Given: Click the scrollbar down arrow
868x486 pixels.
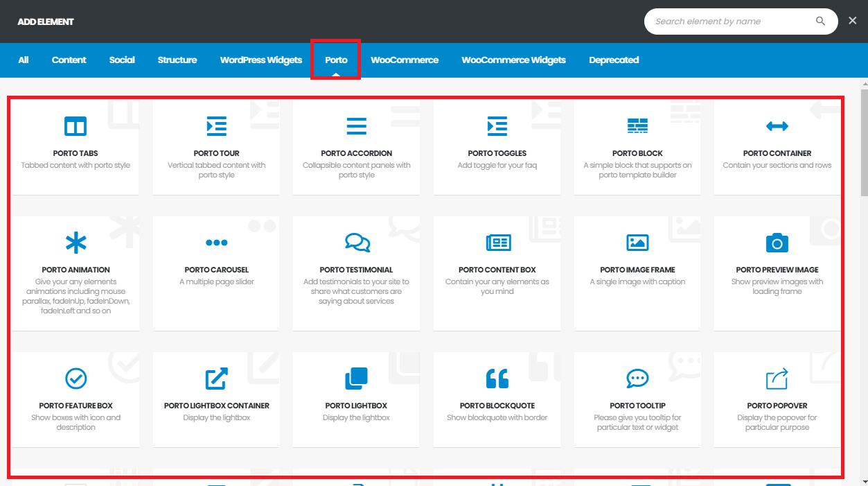Looking at the screenshot, I should [x=864, y=481].
